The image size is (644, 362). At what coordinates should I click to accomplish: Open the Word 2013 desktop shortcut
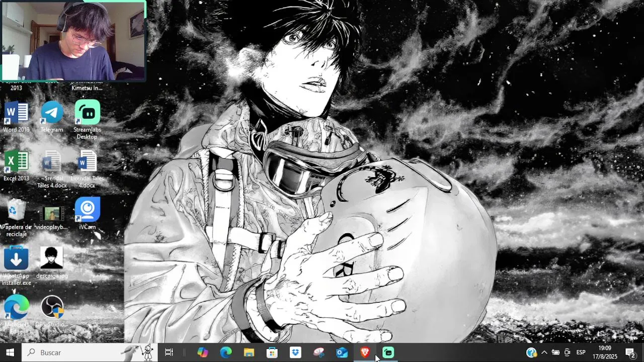[x=16, y=117]
